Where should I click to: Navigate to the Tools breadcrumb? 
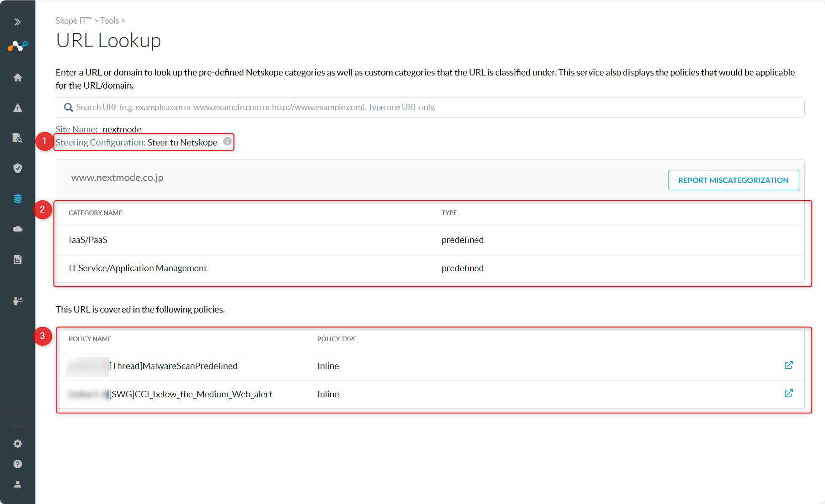click(x=110, y=20)
